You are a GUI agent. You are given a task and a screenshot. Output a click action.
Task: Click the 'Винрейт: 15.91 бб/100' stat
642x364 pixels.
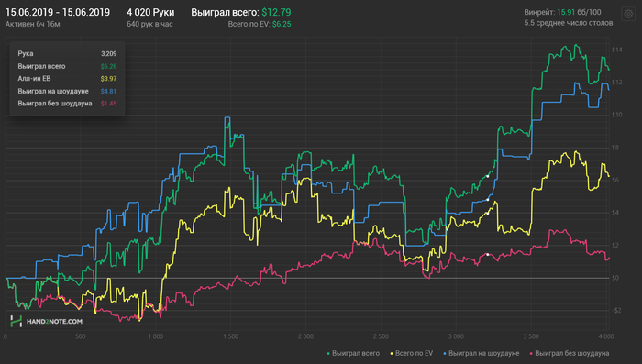tap(562, 12)
